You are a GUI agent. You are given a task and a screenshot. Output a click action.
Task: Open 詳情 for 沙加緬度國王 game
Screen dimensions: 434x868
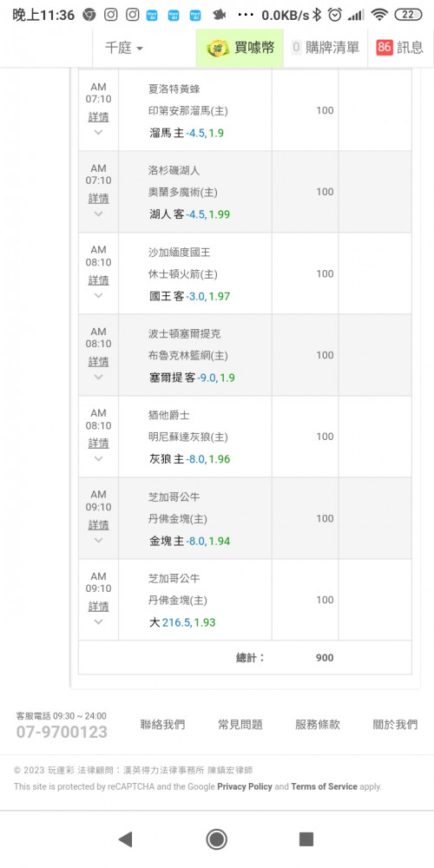(99, 280)
